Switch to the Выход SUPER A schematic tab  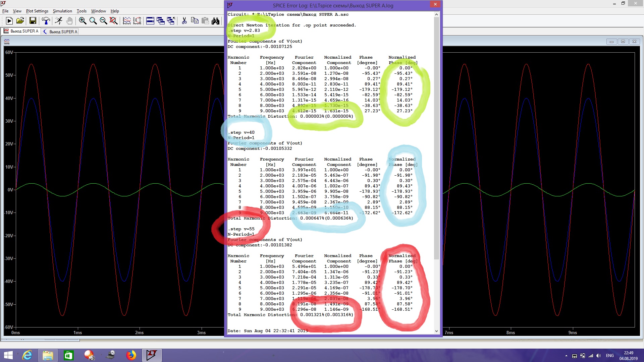(x=60, y=32)
